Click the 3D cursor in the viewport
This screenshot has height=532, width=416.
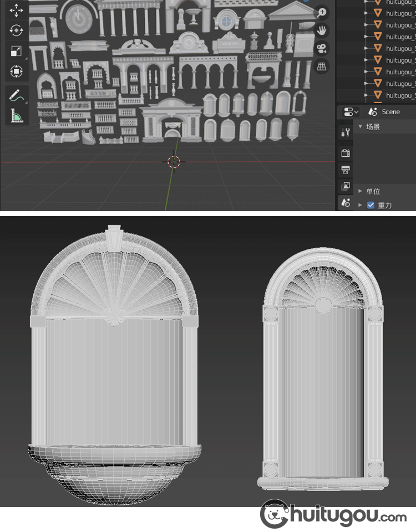pyautogui.click(x=174, y=162)
